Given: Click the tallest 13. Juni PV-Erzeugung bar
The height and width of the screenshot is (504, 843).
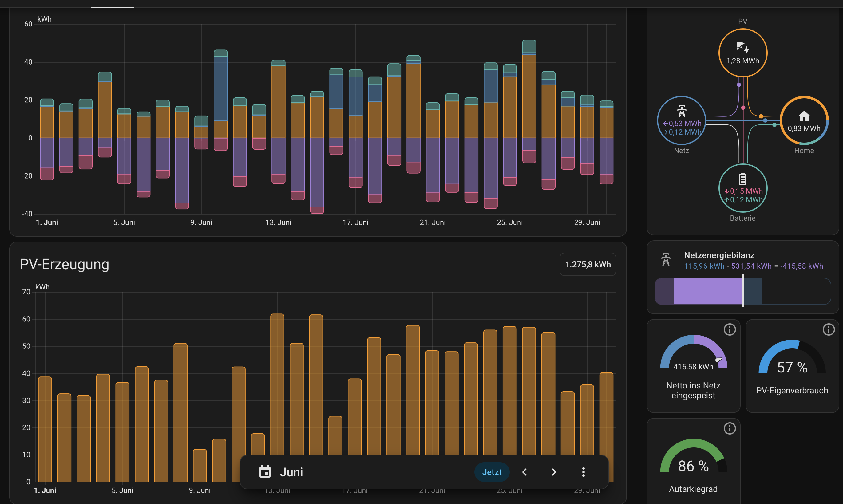Looking at the screenshot, I should point(277,384).
